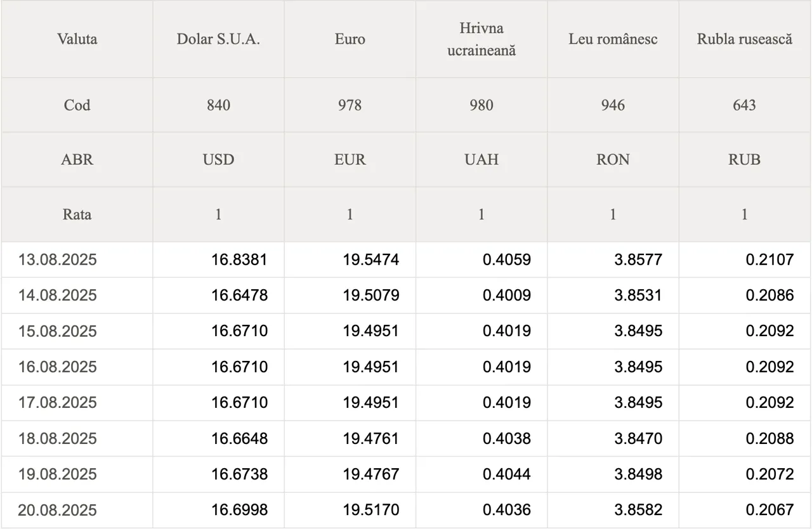The width and height of the screenshot is (812, 529).
Task: Select the Leu românesc header cell
Action: (613, 39)
